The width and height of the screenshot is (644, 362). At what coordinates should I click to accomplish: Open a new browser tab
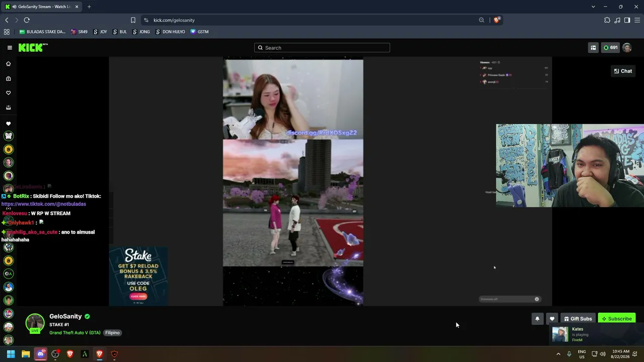click(x=89, y=7)
